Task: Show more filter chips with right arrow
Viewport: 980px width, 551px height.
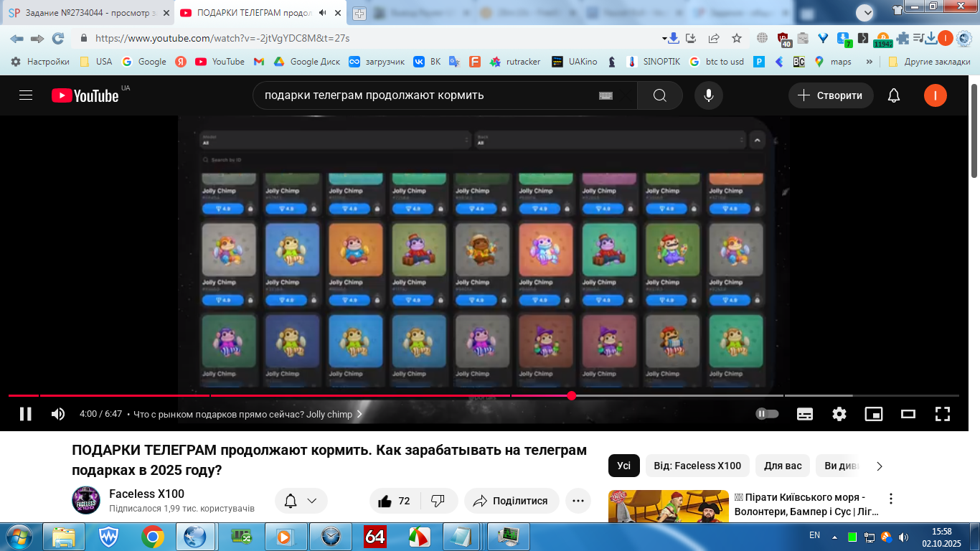Action: click(880, 466)
